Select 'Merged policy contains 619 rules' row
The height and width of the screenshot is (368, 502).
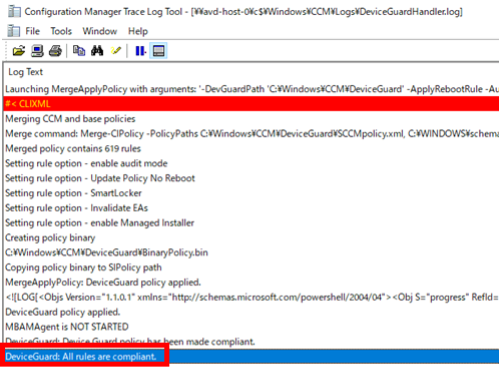pyautogui.click(x=252, y=148)
